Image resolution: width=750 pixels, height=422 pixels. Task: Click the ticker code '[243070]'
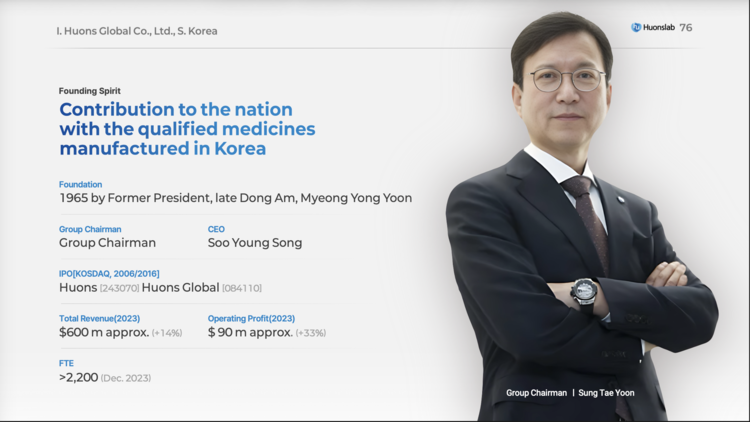pos(120,288)
